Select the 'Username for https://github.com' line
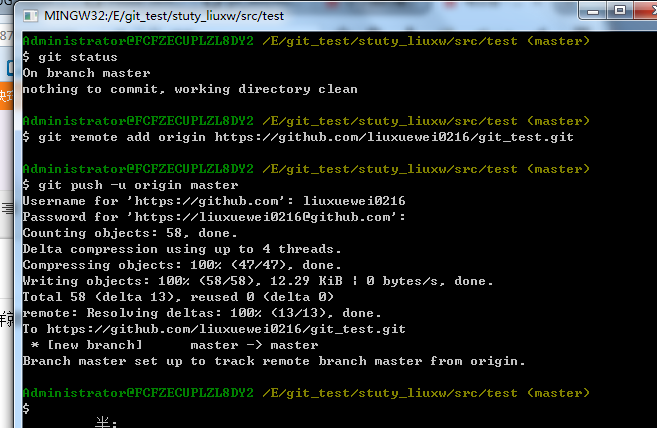Image resolution: width=657 pixels, height=428 pixels. pyautogui.click(x=214, y=201)
